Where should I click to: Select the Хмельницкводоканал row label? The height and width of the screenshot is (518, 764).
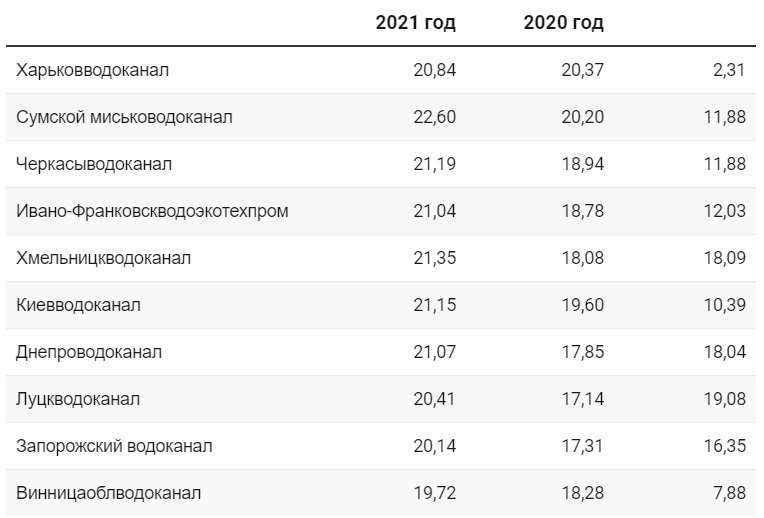103,258
